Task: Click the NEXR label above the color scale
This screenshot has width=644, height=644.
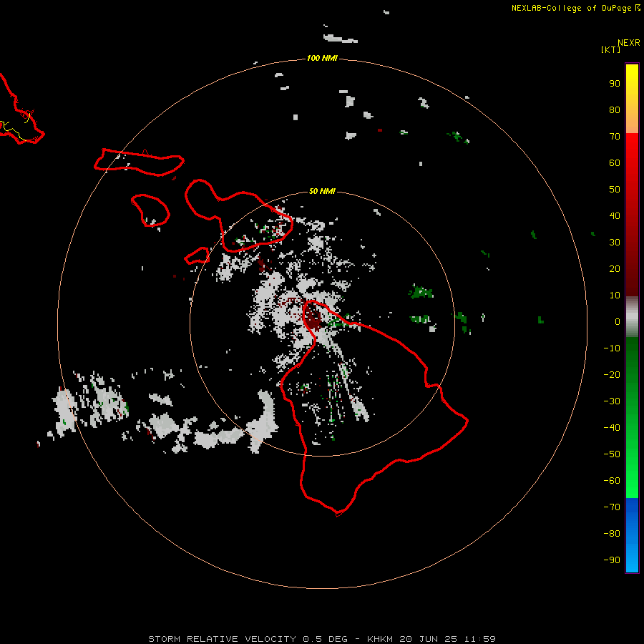Action: (x=629, y=43)
